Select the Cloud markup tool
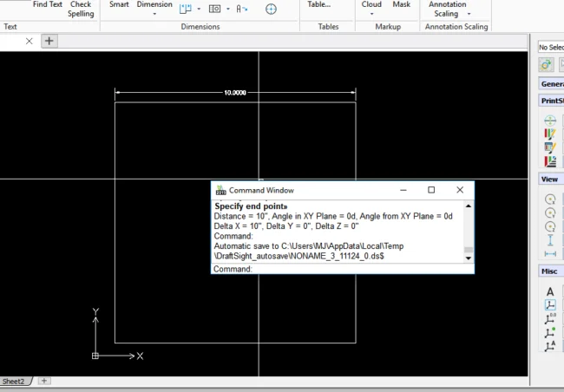This screenshot has width=564, height=392. (x=371, y=5)
